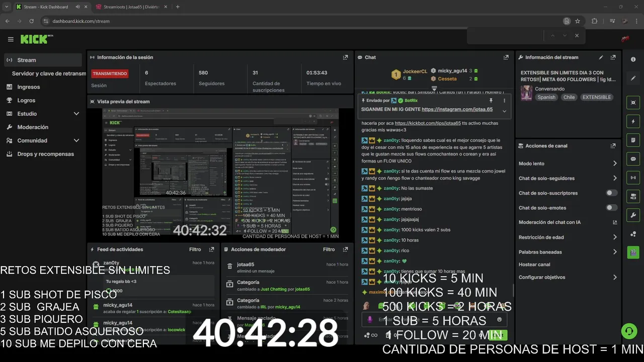Reload the page in the browser

[31, 21]
